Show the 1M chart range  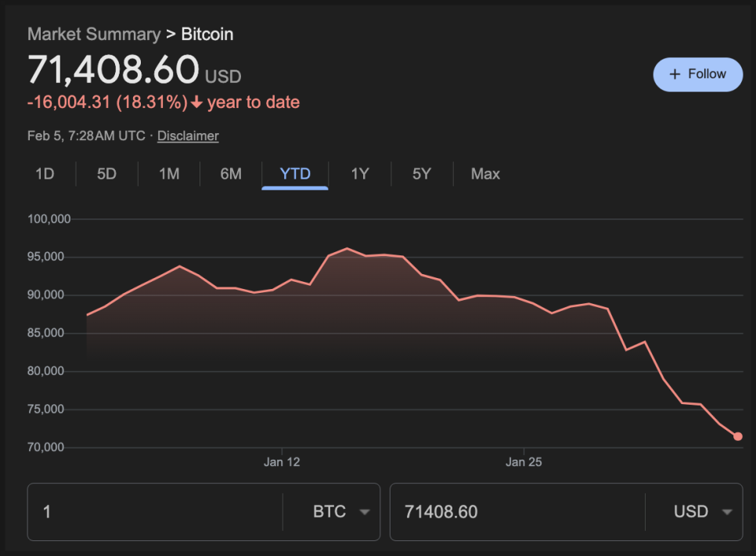(x=169, y=174)
